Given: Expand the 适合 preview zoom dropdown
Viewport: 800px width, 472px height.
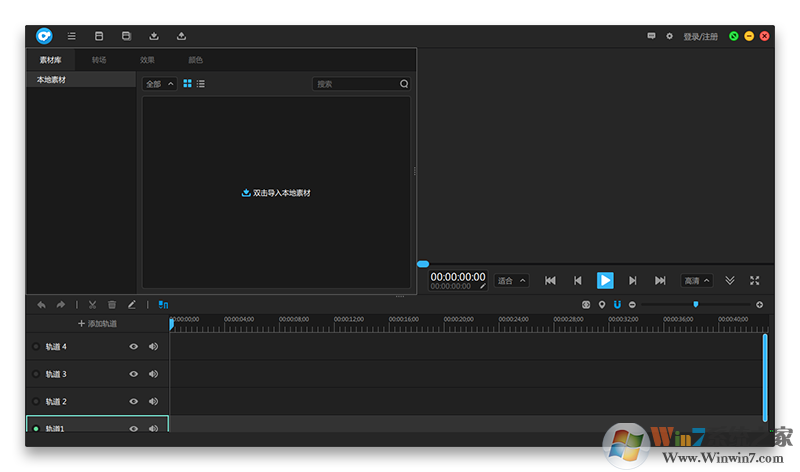Looking at the screenshot, I should (511, 281).
